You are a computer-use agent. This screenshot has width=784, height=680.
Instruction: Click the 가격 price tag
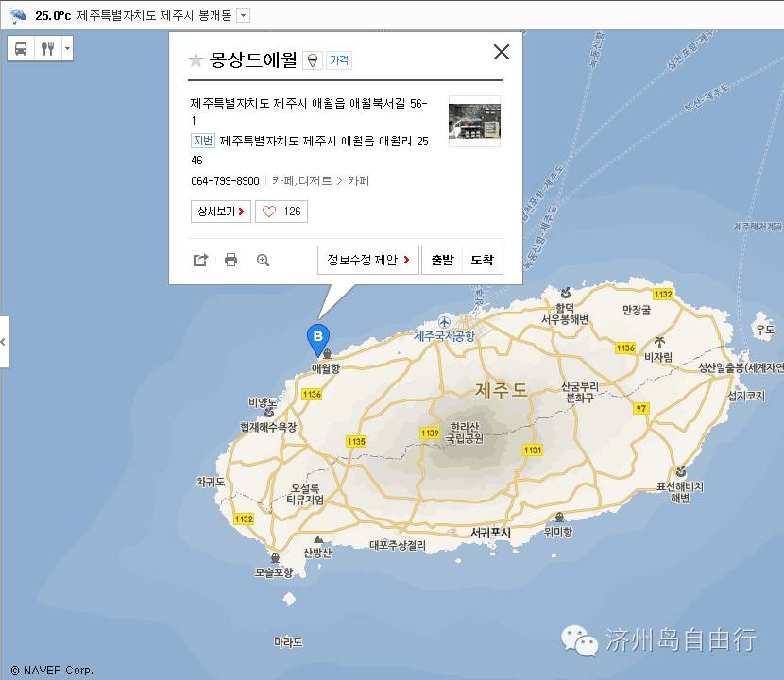339,60
